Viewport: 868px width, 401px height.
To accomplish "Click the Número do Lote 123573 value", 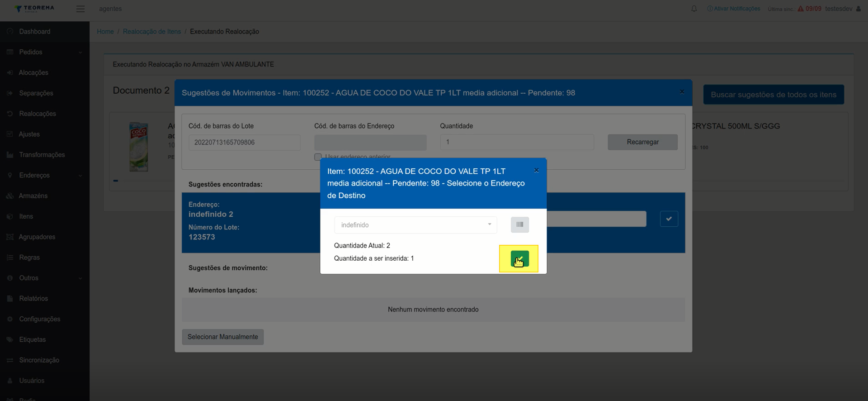I will tap(202, 237).
